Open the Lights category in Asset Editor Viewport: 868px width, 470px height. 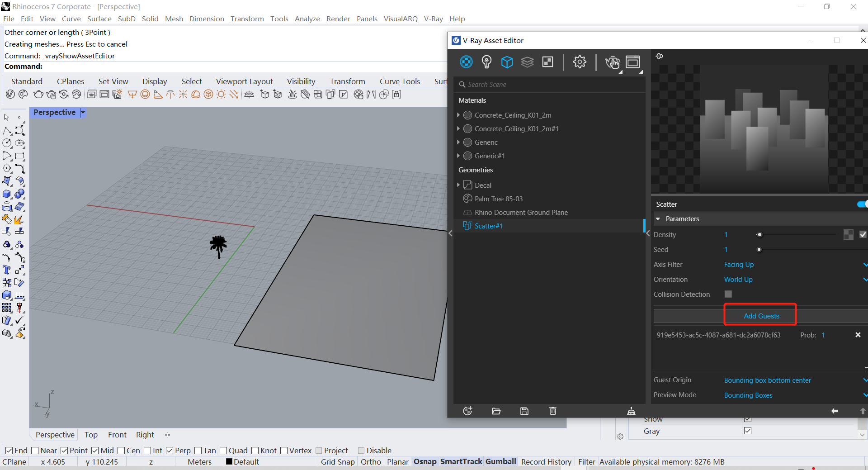[486, 62]
